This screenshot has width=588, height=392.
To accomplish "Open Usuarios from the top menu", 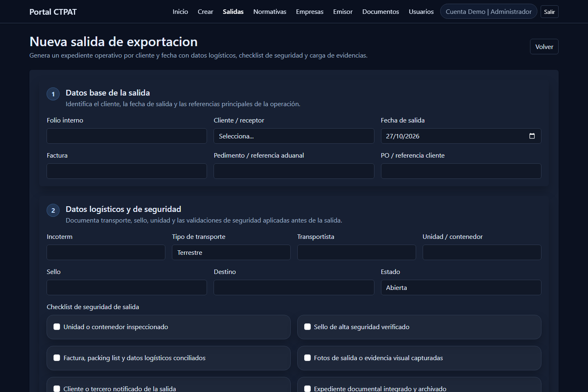I will click(421, 11).
